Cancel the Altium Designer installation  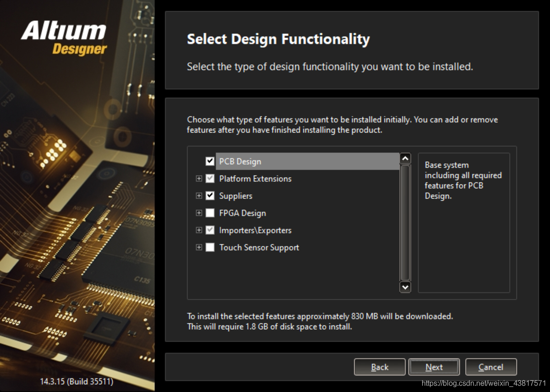pyautogui.click(x=491, y=367)
